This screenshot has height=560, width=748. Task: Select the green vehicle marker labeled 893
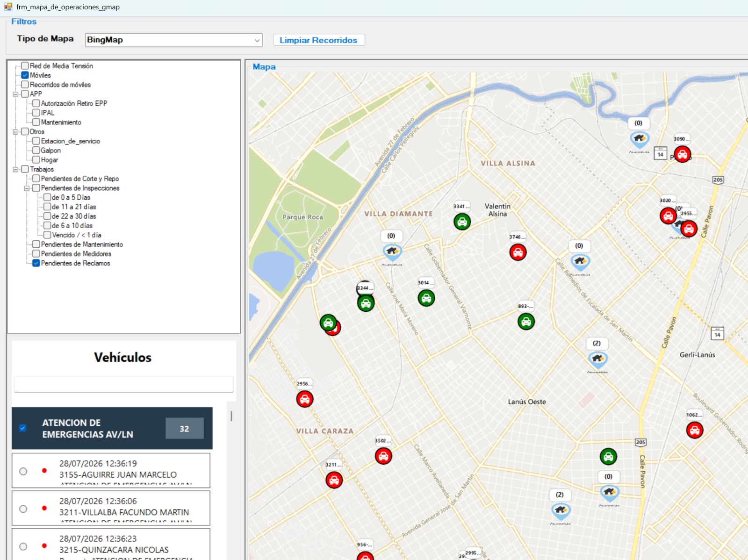(526, 322)
